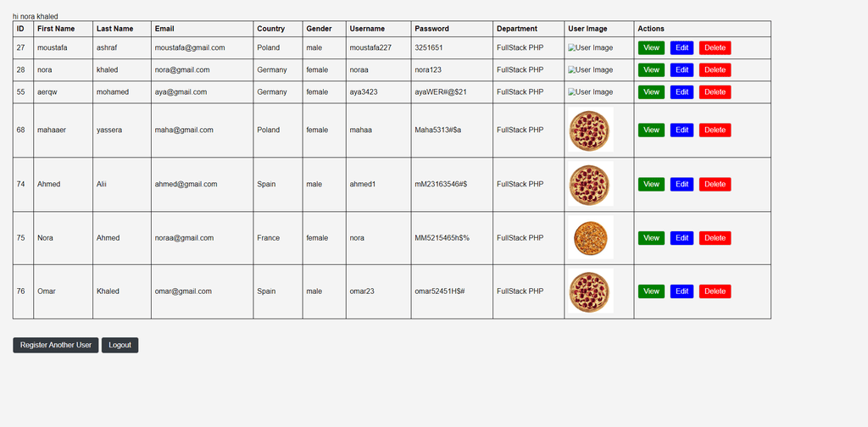Delete user moustafa with ID 27
This screenshot has width=868, height=427.
(x=715, y=48)
